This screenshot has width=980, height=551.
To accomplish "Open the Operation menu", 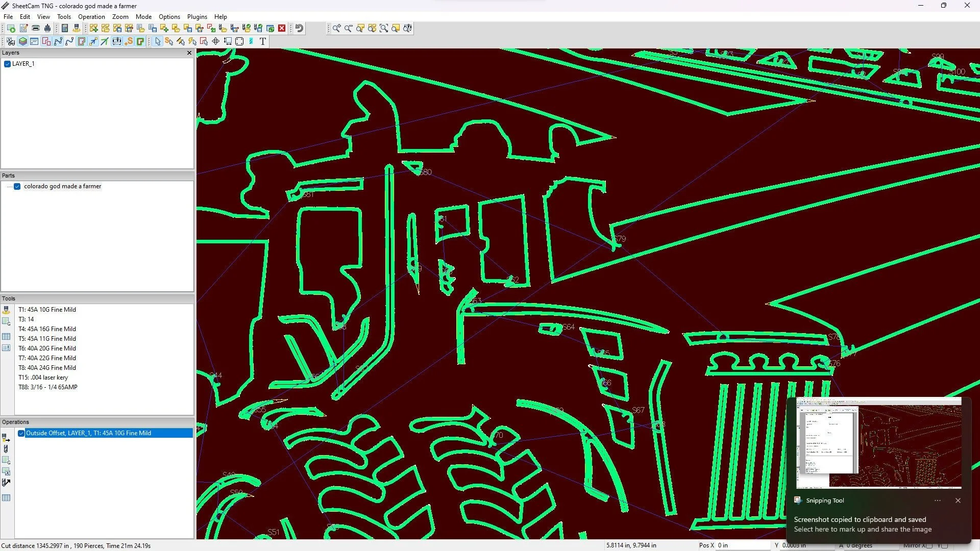I will (x=91, y=17).
